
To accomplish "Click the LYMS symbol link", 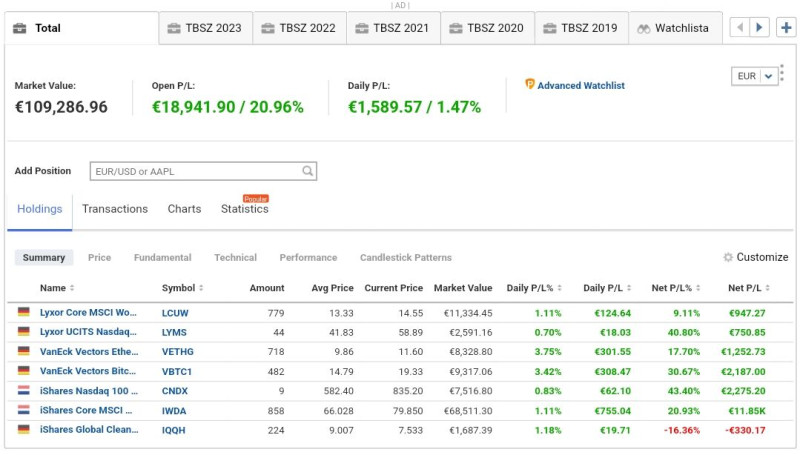I will [174, 332].
